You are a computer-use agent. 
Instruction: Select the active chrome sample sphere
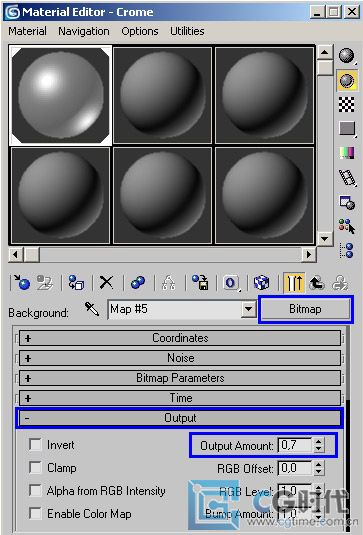tap(61, 95)
